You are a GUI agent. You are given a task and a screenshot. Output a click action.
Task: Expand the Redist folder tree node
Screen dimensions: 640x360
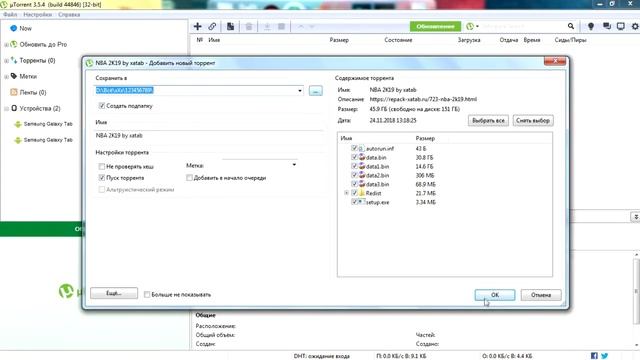coord(347,193)
